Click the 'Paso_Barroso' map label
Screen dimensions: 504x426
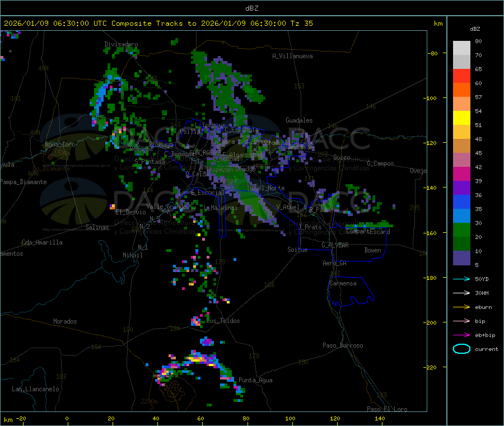click(343, 345)
